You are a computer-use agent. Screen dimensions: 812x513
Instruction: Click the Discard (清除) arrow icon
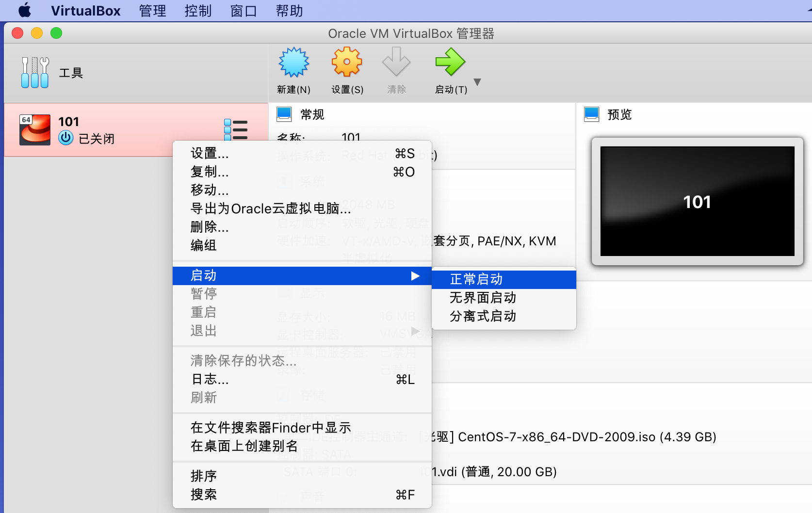tap(396, 62)
